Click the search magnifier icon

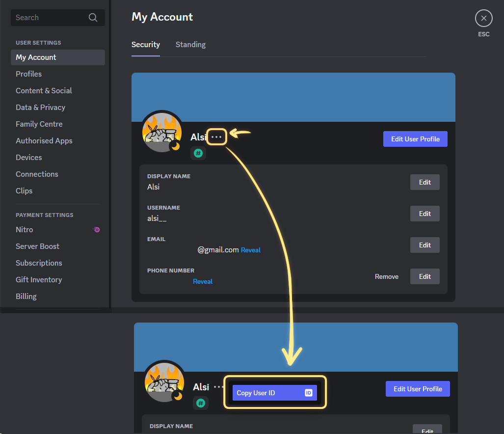[93, 18]
